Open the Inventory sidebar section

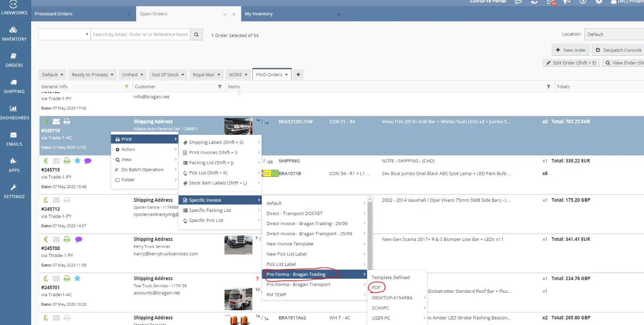click(14, 34)
